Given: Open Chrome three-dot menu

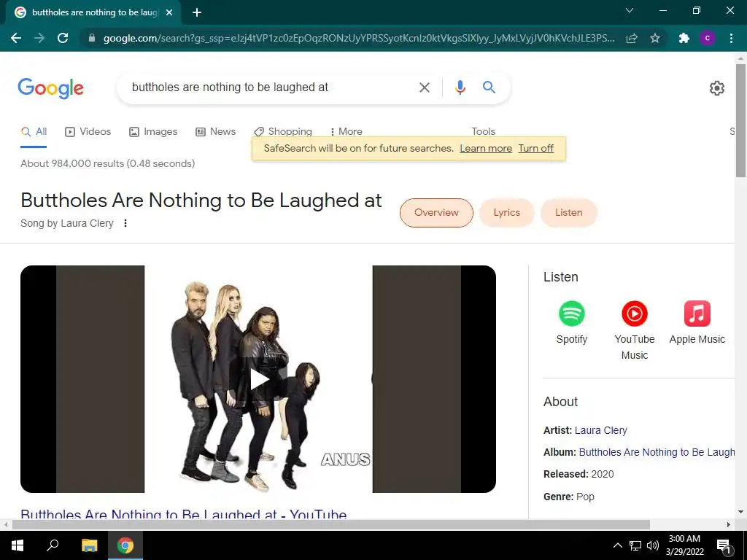Looking at the screenshot, I should (x=731, y=38).
